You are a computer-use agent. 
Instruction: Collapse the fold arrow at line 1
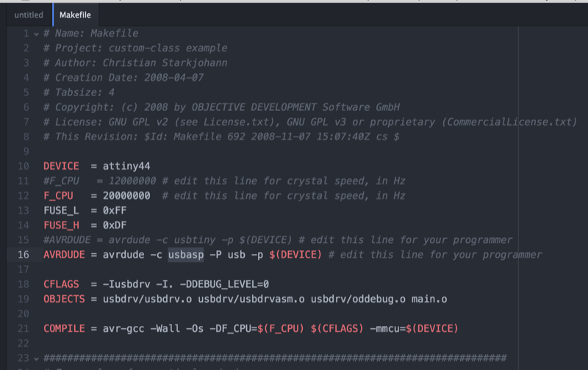(36, 34)
